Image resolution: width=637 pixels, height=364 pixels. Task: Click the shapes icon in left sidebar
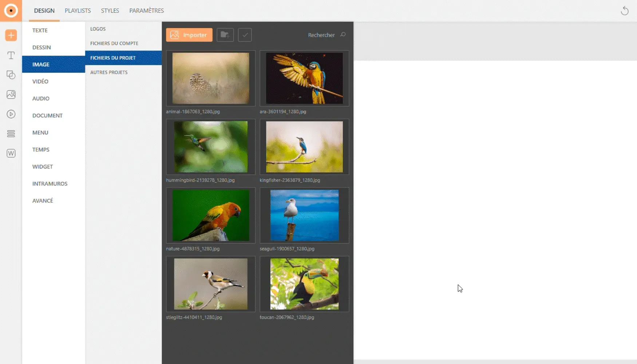[x=11, y=75]
